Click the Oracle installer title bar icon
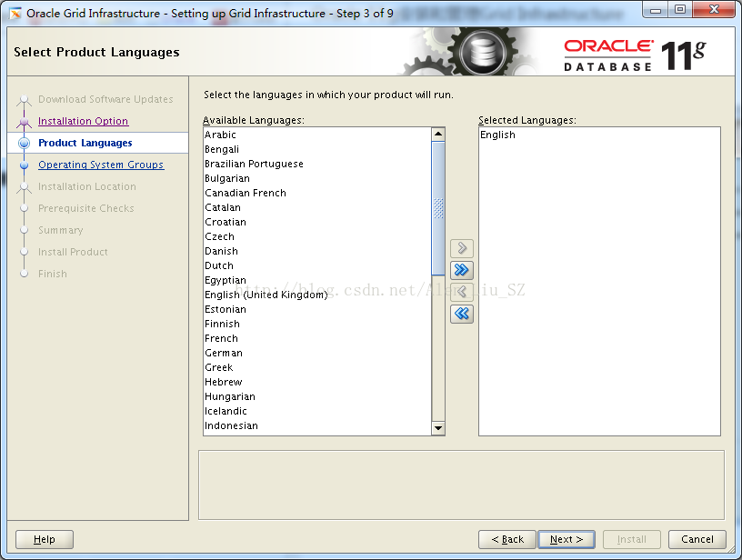Viewport: 742px width, 560px height. coord(15,14)
